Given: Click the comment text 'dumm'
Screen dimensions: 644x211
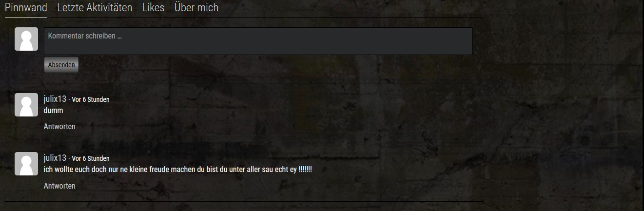Looking at the screenshot, I should [x=54, y=111].
